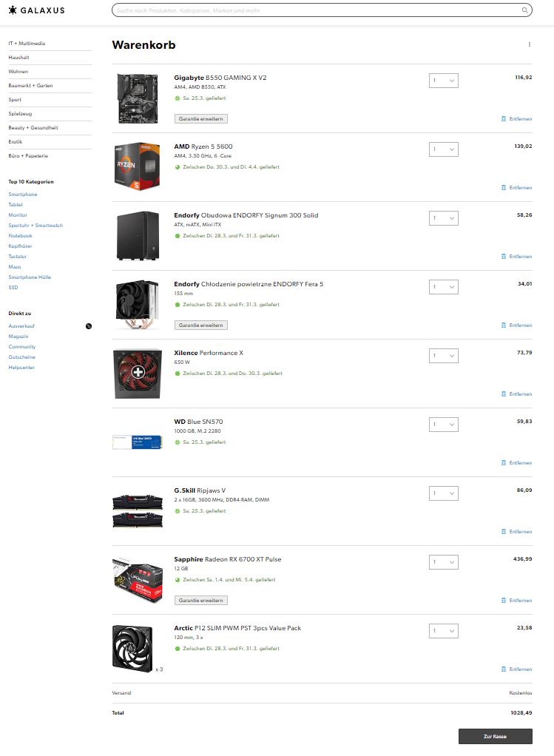Click the Galaxus logo icon

pyautogui.click(x=13, y=10)
